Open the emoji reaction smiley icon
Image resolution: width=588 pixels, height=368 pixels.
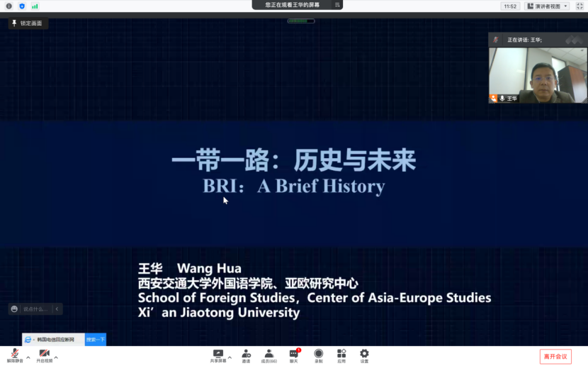(14, 308)
